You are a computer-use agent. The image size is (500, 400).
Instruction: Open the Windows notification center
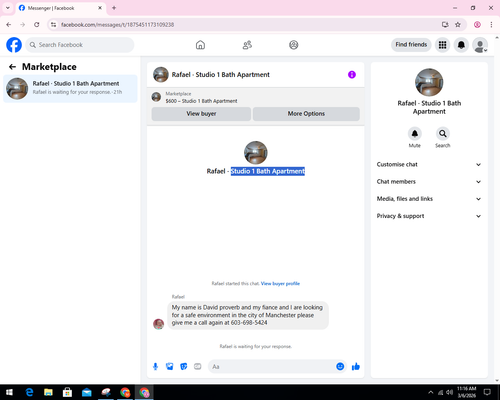click(x=487, y=392)
